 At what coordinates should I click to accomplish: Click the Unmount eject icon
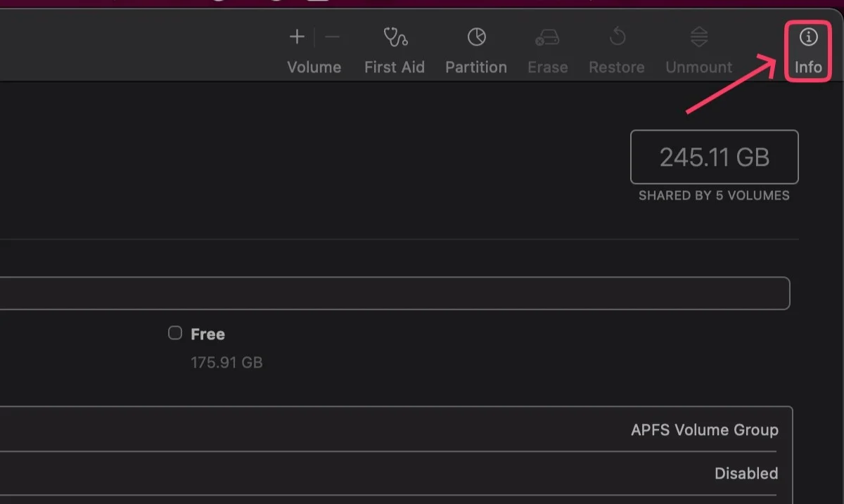pos(698,37)
